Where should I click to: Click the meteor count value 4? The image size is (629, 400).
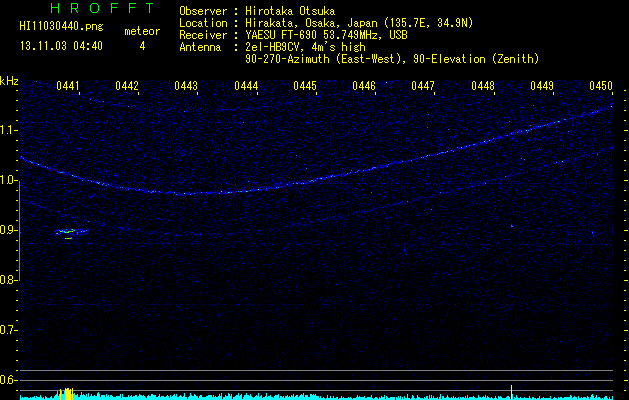pyautogui.click(x=142, y=46)
